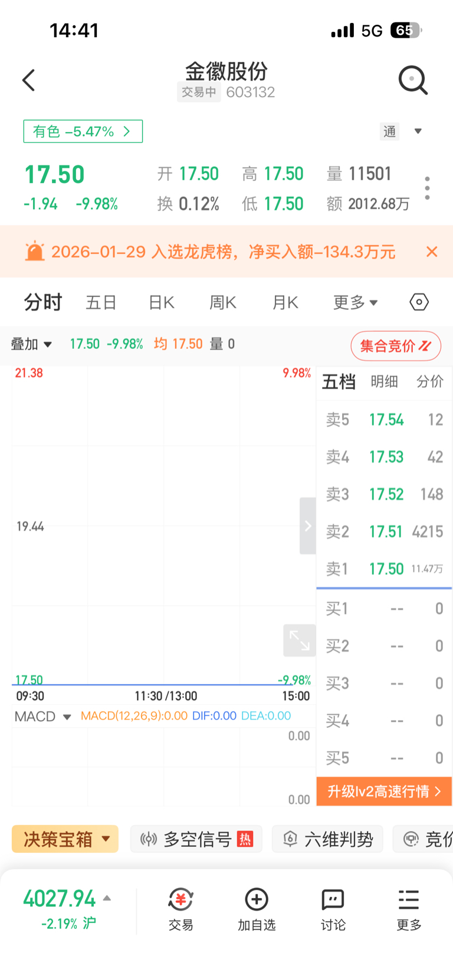453x980 pixels.
Task: Tap the battery level indicator
Action: pyautogui.click(x=406, y=30)
